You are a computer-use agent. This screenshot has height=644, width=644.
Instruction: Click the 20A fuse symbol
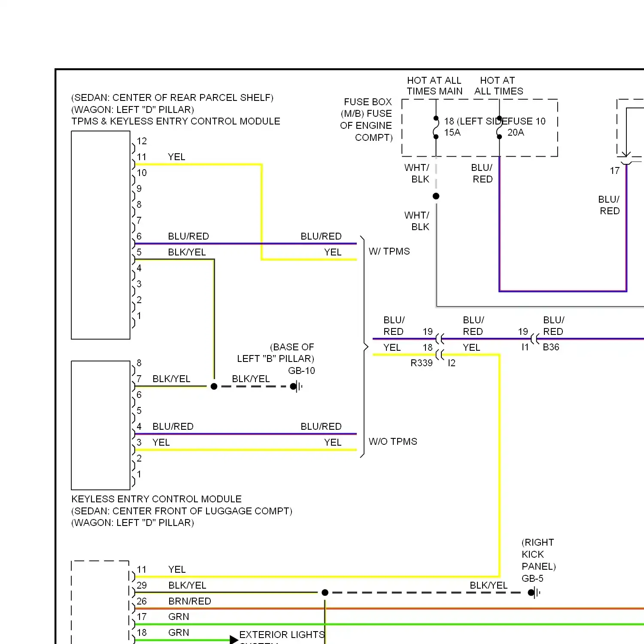coord(499,128)
